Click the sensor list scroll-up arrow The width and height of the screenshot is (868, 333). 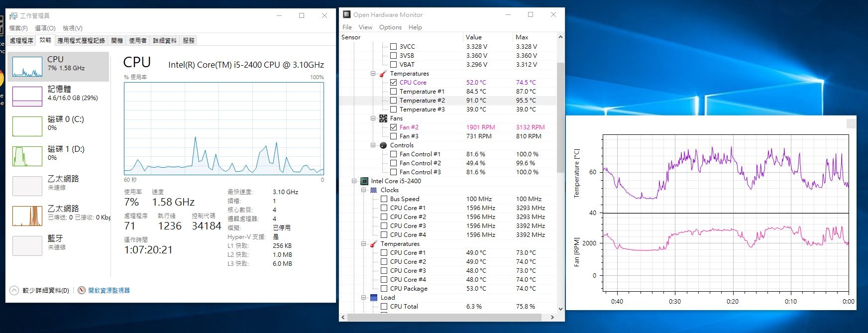(560, 37)
